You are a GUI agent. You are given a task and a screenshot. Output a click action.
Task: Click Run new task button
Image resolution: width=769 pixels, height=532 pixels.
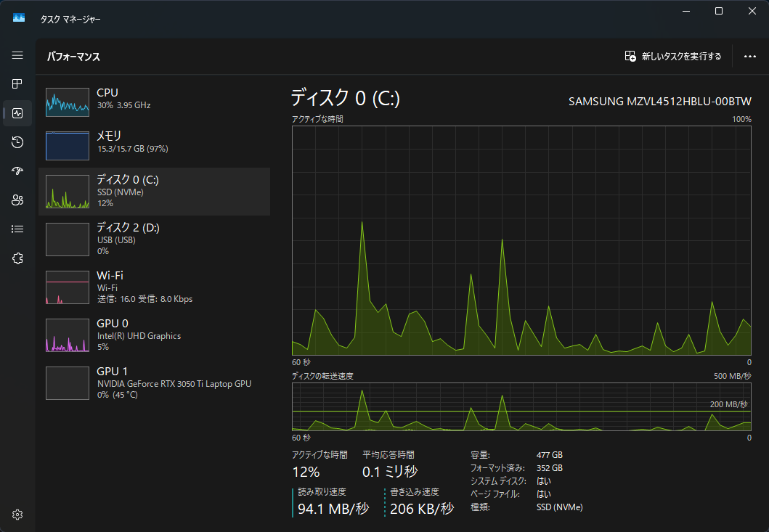[673, 57]
